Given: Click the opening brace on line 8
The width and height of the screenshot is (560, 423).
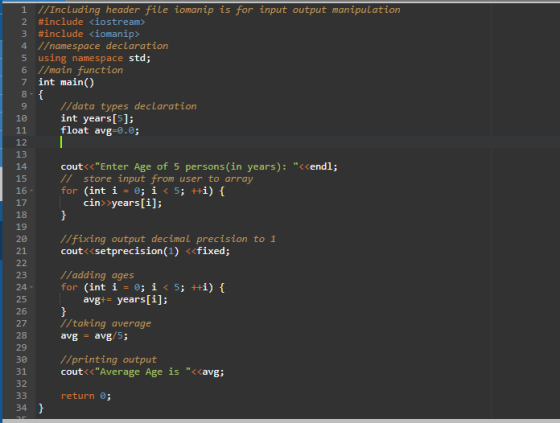Looking at the screenshot, I should 41,95.
